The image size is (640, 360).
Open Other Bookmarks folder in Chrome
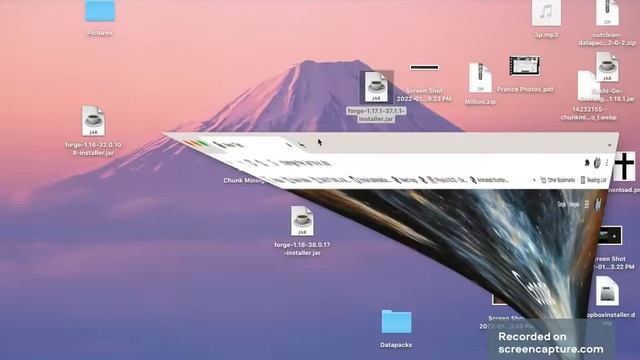point(558,180)
